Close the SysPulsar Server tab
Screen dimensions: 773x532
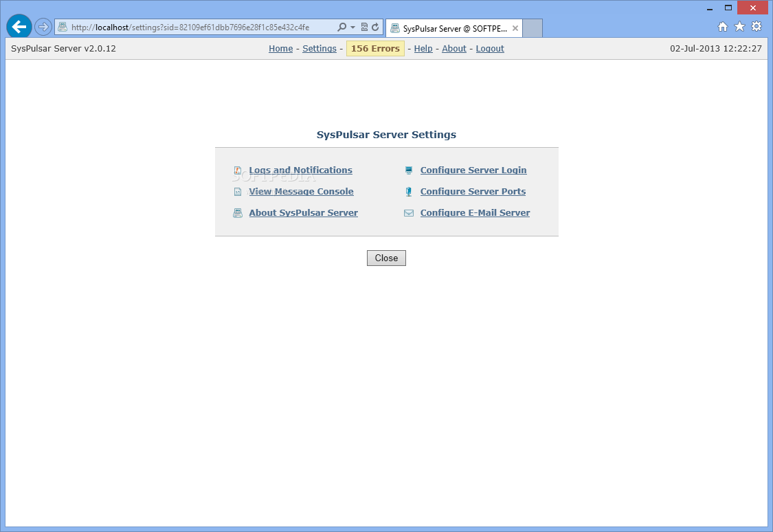[x=515, y=28]
